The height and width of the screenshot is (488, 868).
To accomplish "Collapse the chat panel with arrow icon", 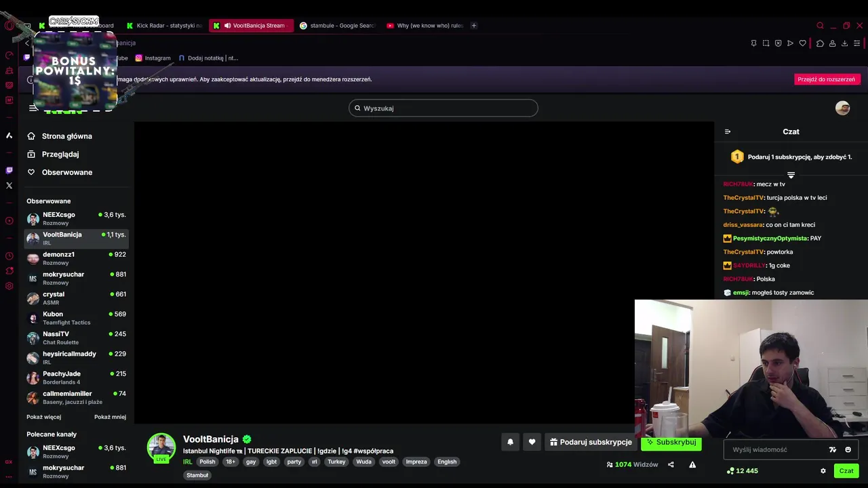I will (x=728, y=131).
